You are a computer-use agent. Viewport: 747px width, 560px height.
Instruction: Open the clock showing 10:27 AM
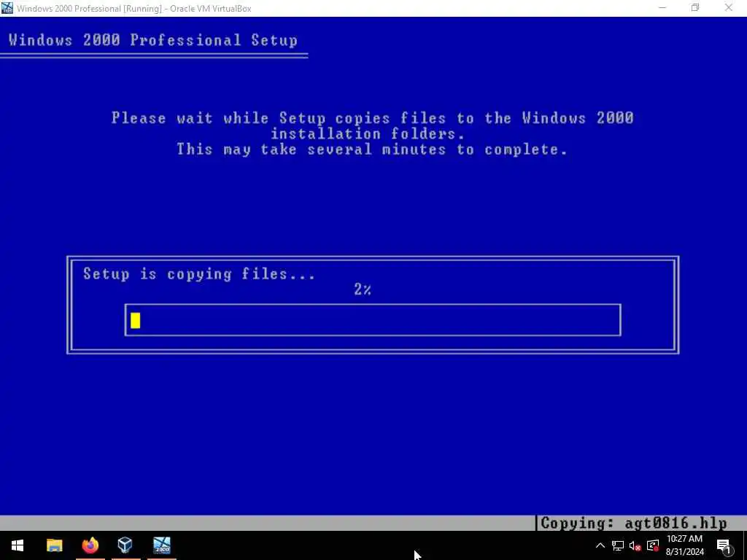[684, 545]
